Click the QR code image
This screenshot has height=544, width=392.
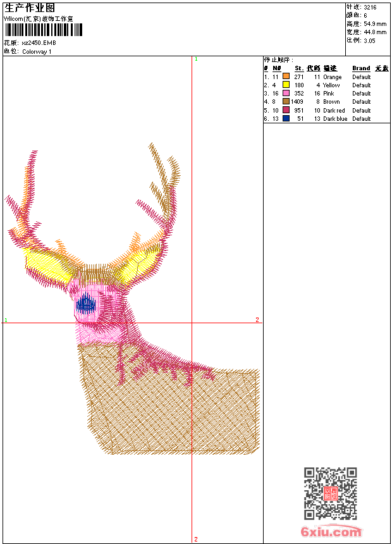(330, 493)
